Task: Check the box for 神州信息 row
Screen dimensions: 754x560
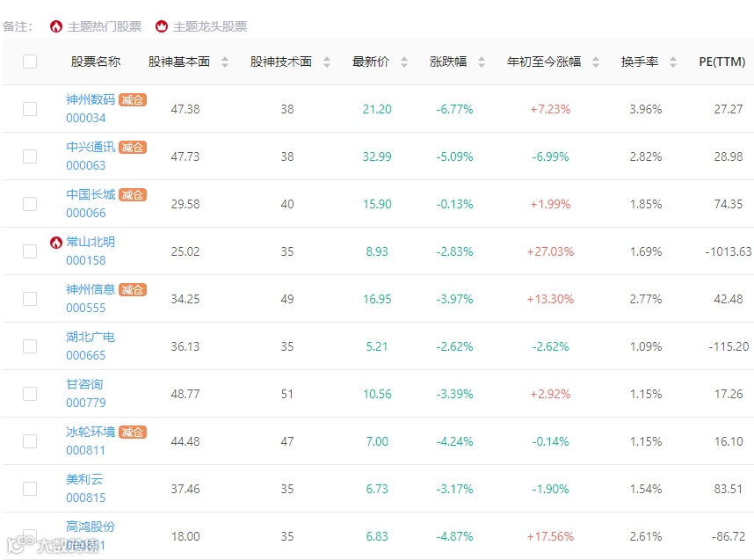Action: coord(30,299)
